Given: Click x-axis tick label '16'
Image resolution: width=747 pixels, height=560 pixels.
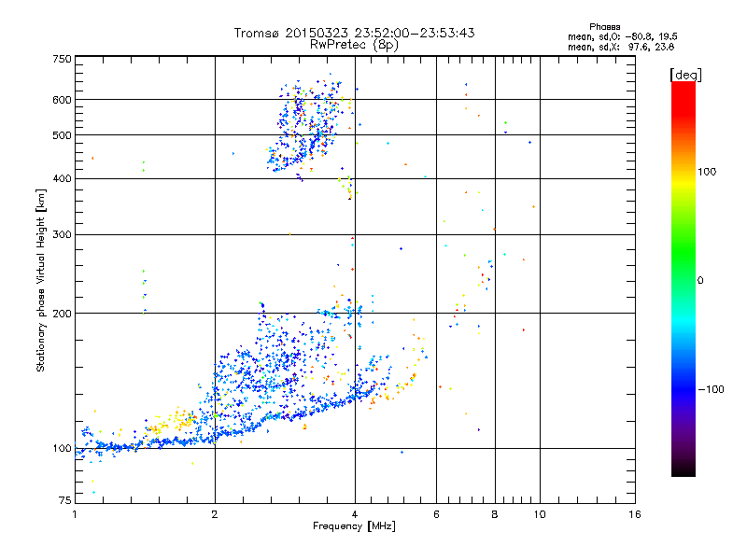Looking at the screenshot, I should tap(635, 514).
